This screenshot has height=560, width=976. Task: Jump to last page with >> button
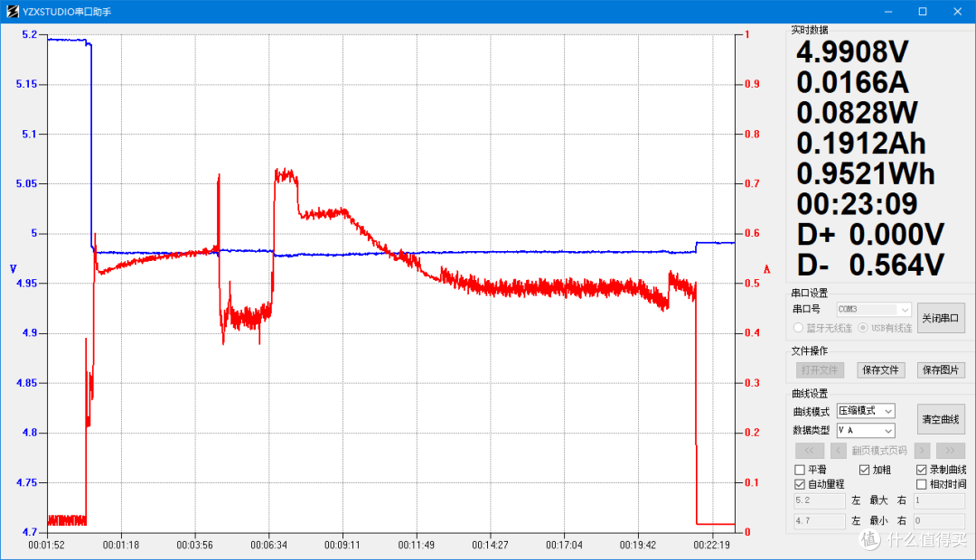click(x=951, y=450)
